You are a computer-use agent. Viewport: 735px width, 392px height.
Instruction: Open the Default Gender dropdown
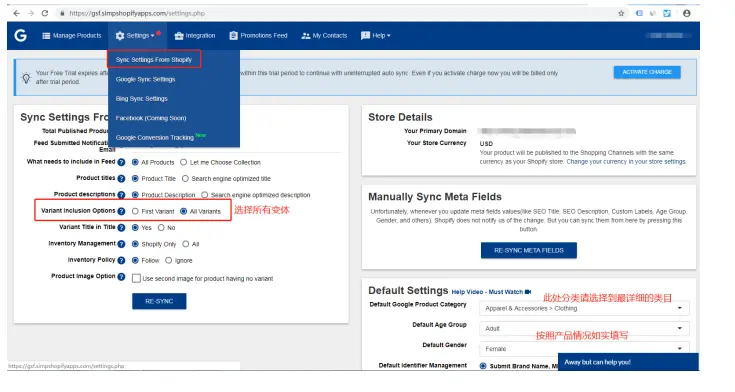[x=584, y=348]
